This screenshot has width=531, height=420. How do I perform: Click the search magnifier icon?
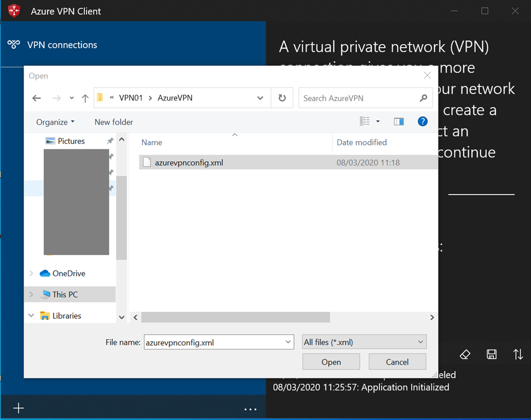[423, 98]
